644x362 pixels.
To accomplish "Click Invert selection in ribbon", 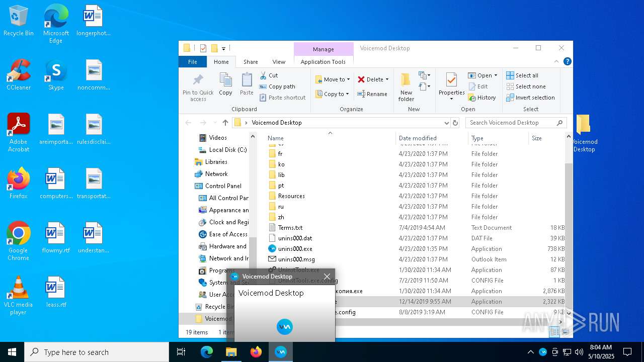I will 530,98.
